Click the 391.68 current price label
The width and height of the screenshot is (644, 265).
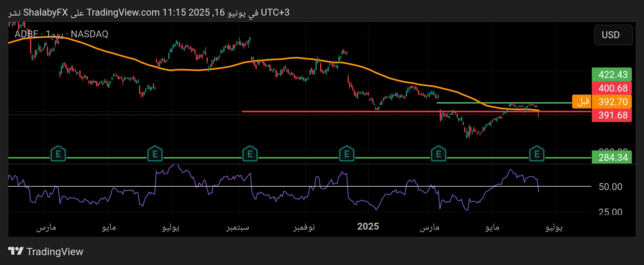pyautogui.click(x=612, y=115)
